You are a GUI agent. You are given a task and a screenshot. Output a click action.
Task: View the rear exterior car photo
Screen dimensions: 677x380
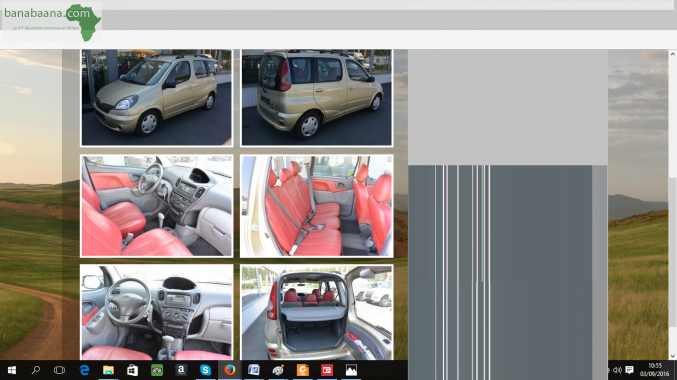point(316,98)
